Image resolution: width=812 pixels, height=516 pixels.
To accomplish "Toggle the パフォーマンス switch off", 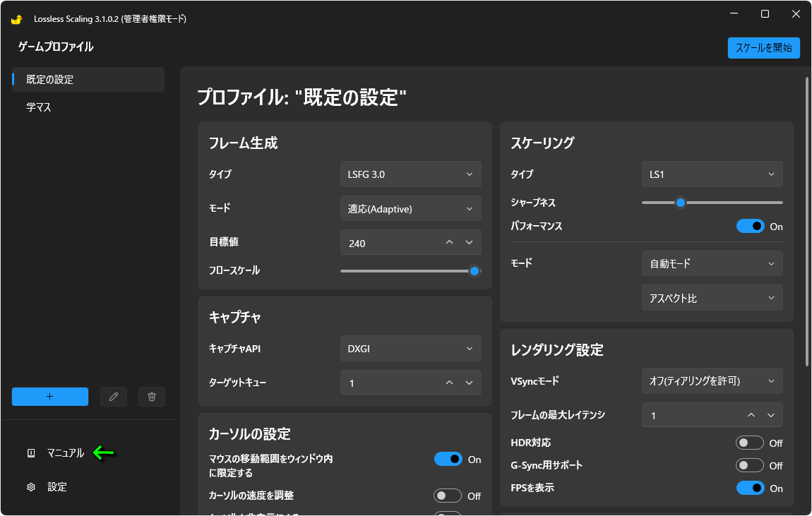I will coord(750,227).
